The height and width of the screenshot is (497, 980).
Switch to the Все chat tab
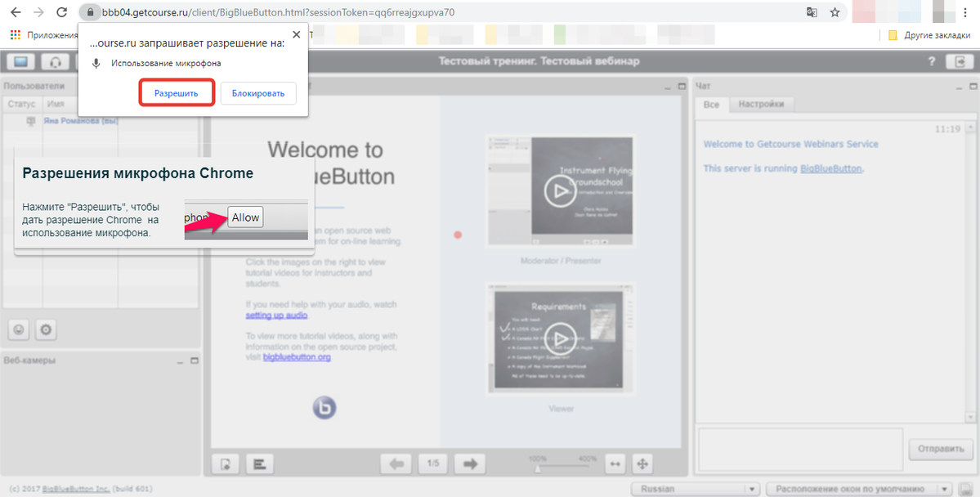(711, 105)
